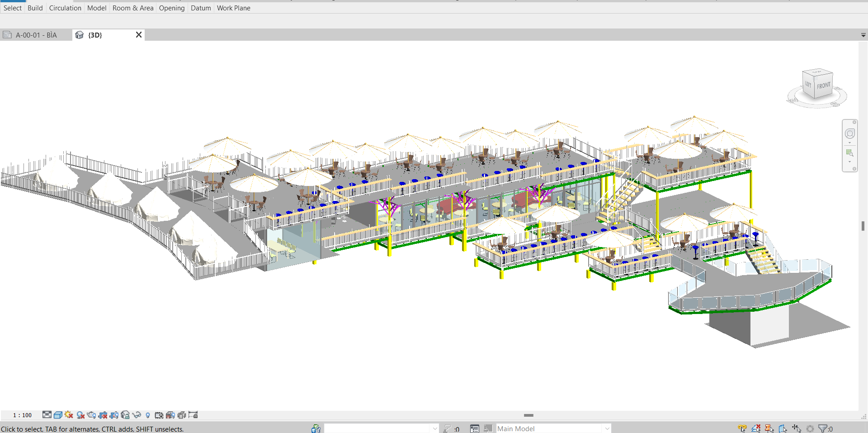Click the Add to Set icon
Viewport: 868px width, 433px height.
click(x=488, y=428)
